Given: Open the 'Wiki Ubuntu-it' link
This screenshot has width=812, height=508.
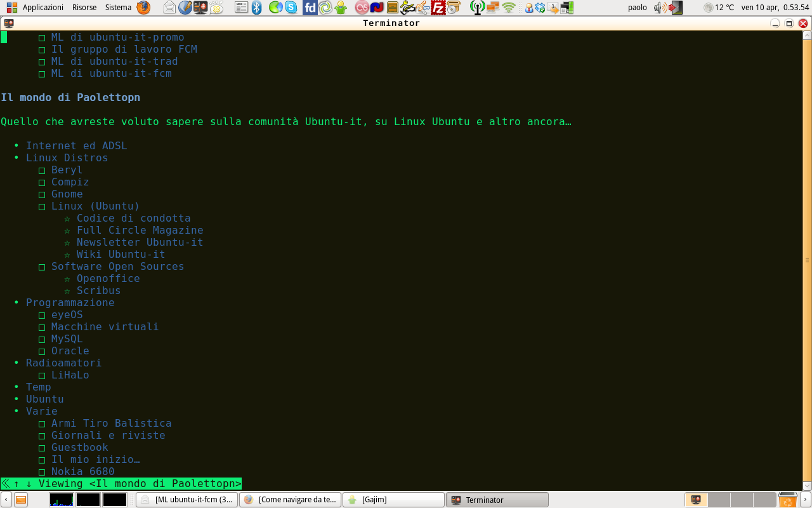Looking at the screenshot, I should [121, 255].
